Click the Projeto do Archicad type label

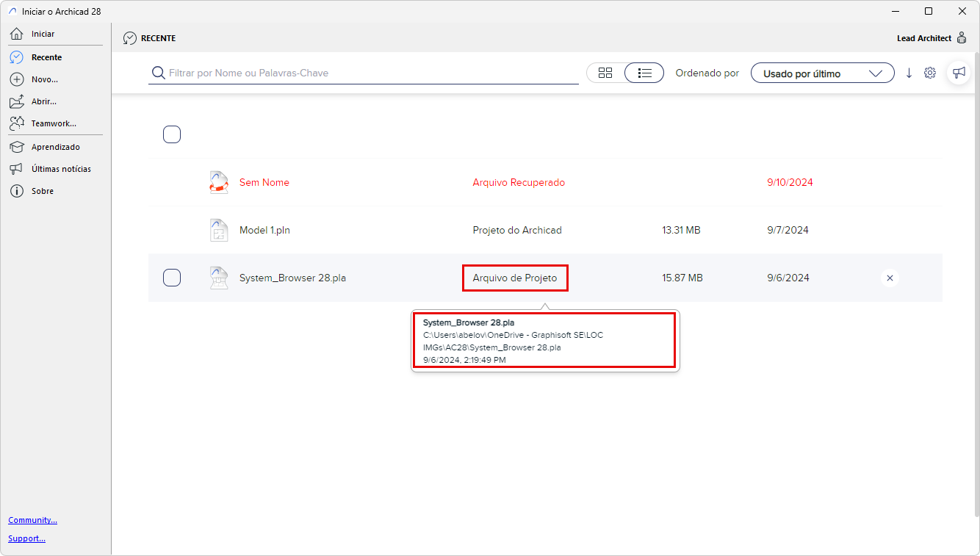tap(517, 230)
